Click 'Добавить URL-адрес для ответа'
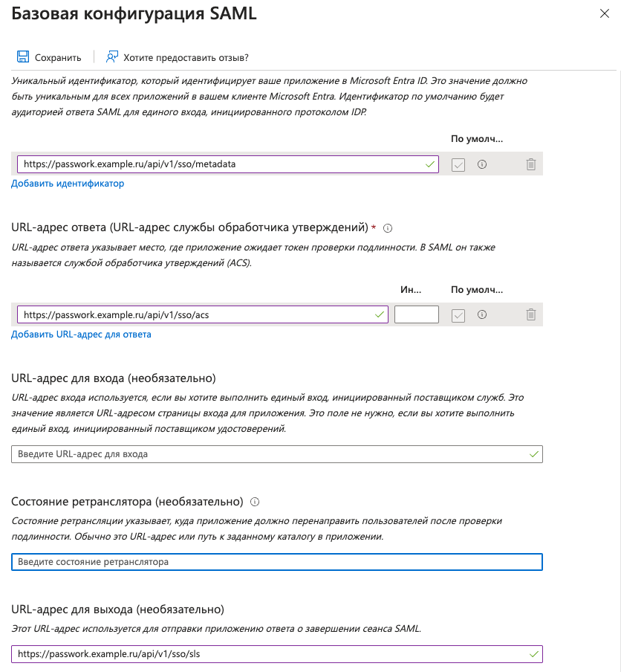Viewport: 621px width, 672px height. 81,334
